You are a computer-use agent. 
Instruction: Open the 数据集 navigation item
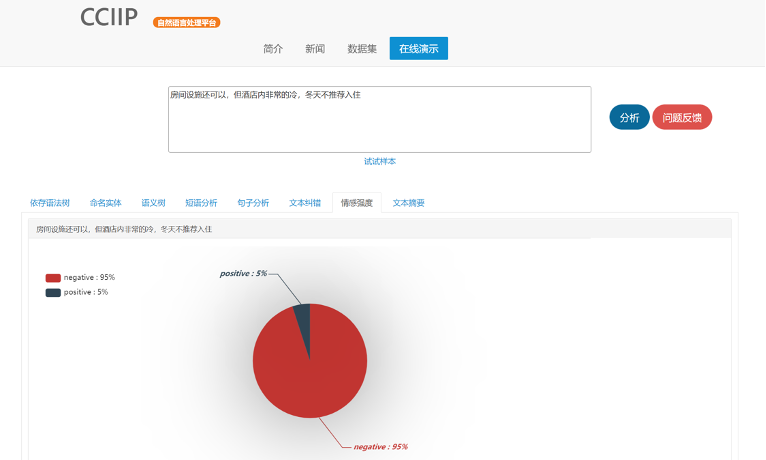(x=362, y=48)
